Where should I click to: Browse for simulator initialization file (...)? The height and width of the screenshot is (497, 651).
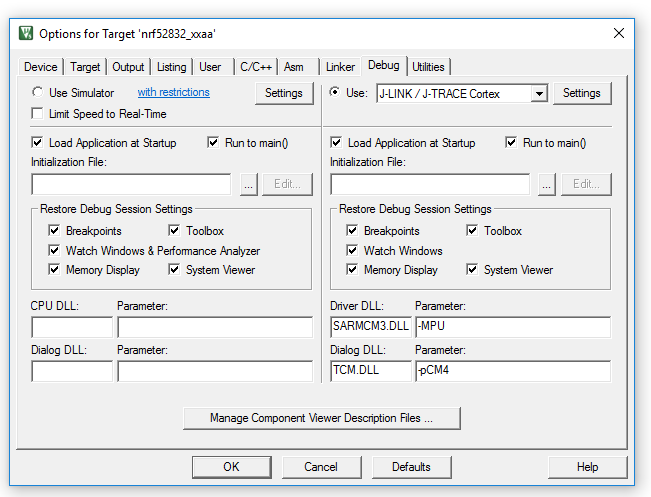tap(249, 184)
